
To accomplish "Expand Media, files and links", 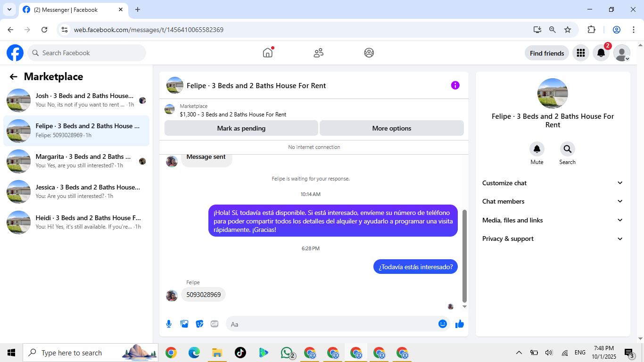I will click(553, 220).
